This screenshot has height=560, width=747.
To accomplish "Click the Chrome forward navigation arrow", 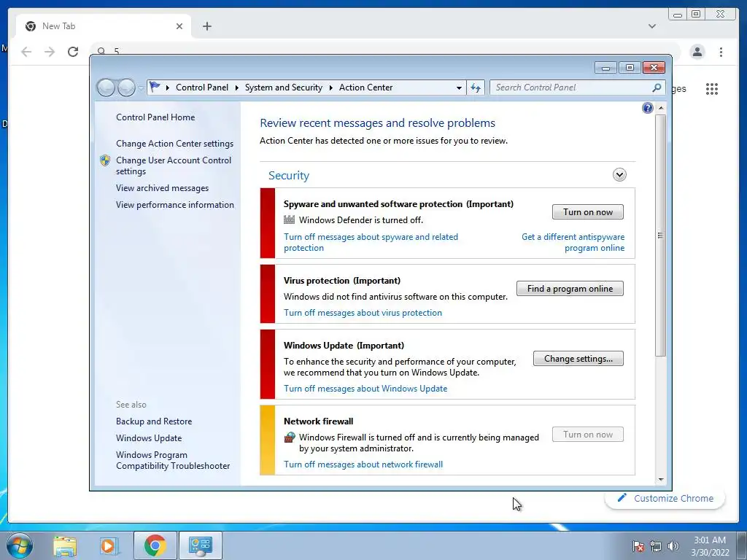I will pyautogui.click(x=50, y=52).
